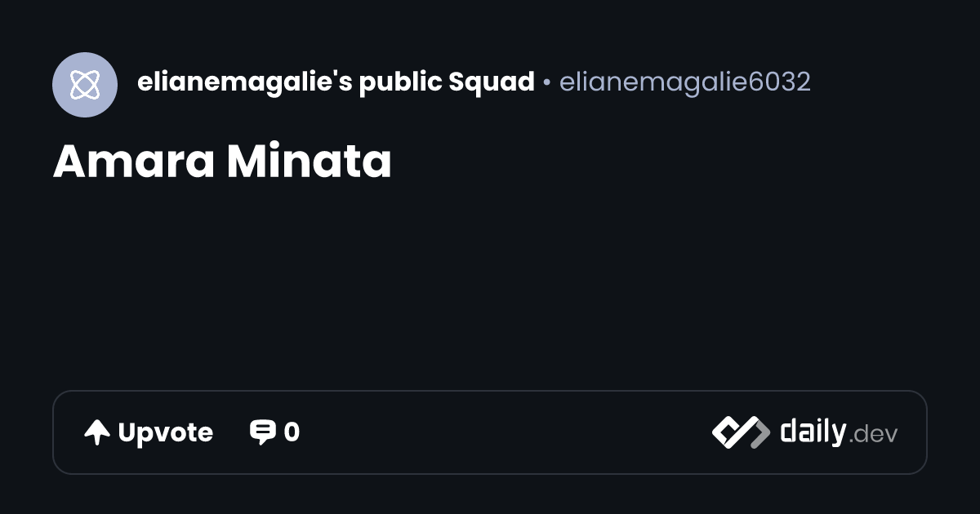Open the Amara Minata post title

point(222,162)
